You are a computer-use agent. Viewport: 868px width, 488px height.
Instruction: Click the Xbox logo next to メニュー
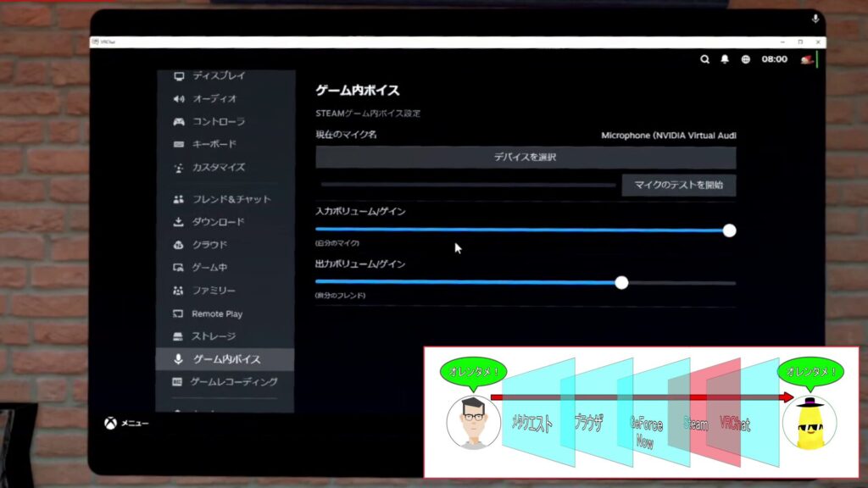pyautogui.click(x=111, y=424)
